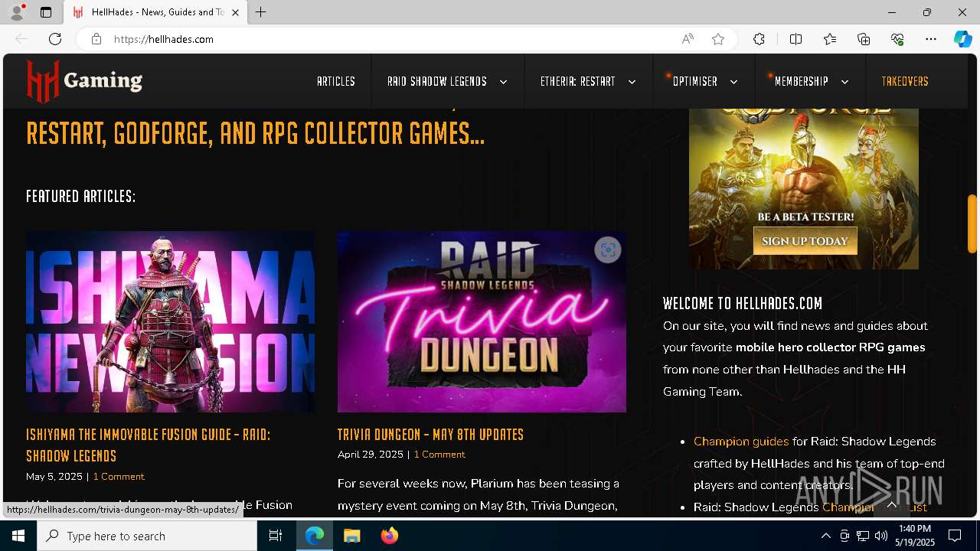This screenshot has width=980, height=551.
Task: Close the HellHades browser tab
Action: [x=235, y=12]
